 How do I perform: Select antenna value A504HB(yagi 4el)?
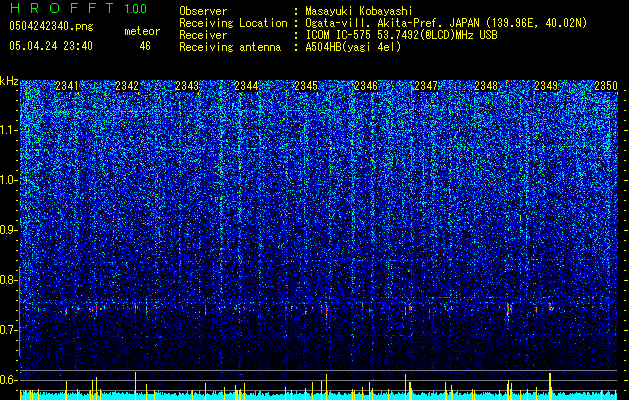(353, 47)
